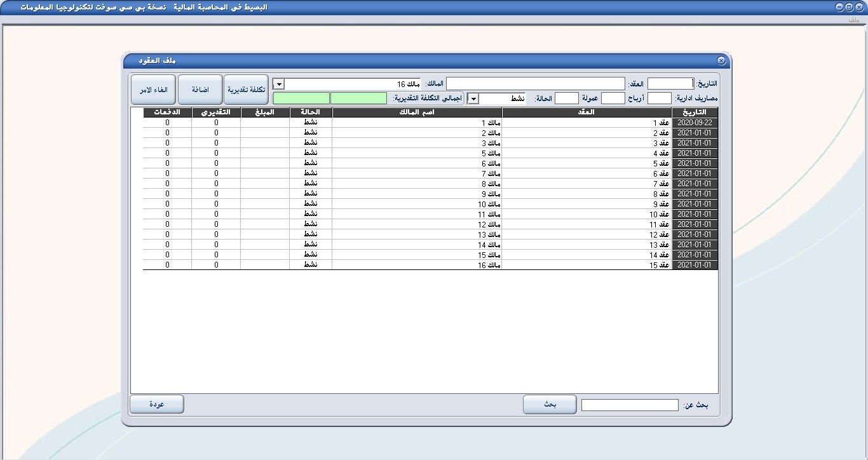
Task: Minimize the main application window
Action: tap(839, 7)
